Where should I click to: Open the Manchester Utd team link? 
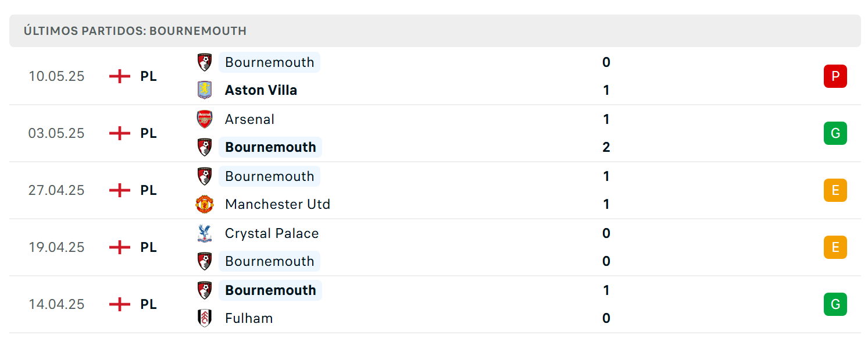tap(277, 204)
